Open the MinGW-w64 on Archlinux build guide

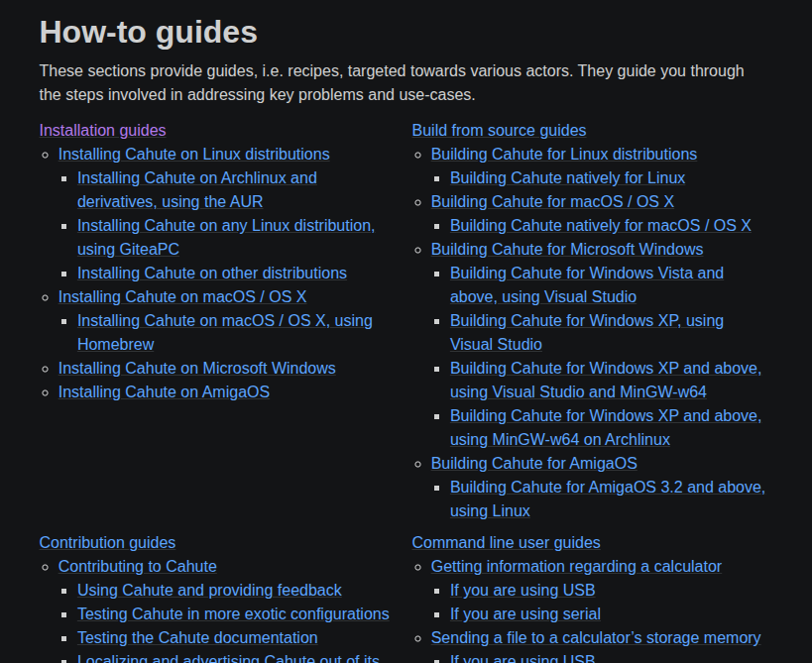[605, 427]
